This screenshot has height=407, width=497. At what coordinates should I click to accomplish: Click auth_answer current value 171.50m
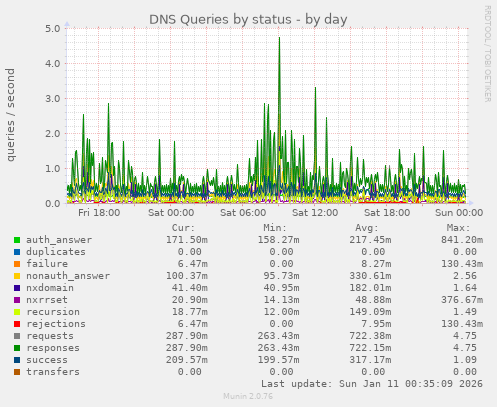[x=187, y=240]
